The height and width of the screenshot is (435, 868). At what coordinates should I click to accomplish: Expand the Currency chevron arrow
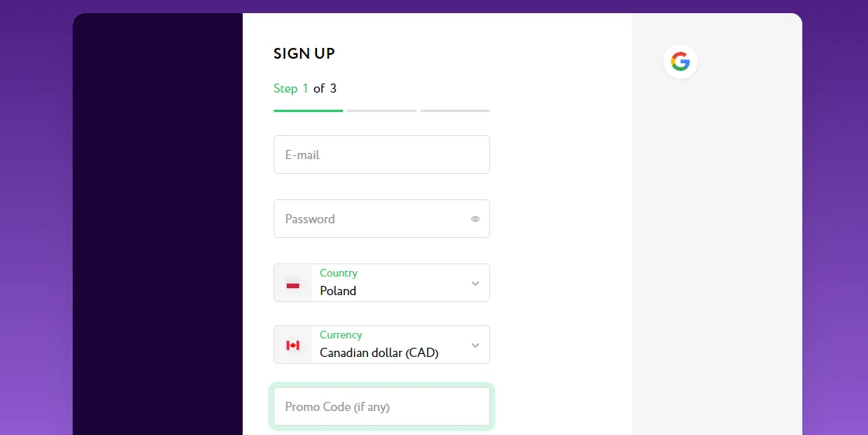tap(475, 345)
